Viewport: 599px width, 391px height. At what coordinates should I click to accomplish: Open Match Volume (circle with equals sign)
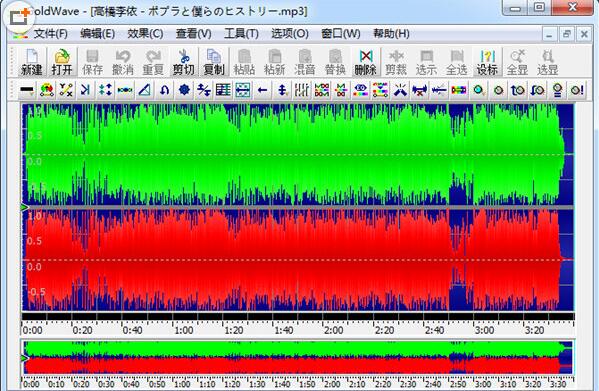557,90
